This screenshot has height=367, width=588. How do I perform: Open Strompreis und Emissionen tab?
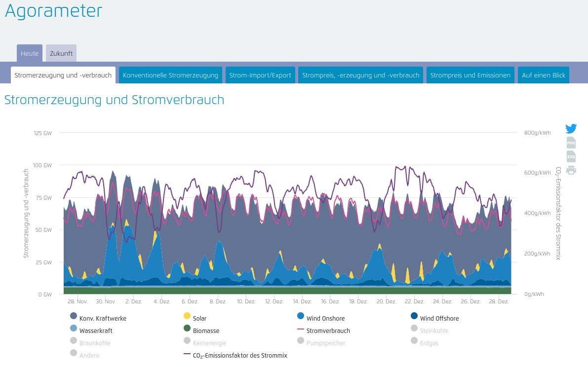470,75
